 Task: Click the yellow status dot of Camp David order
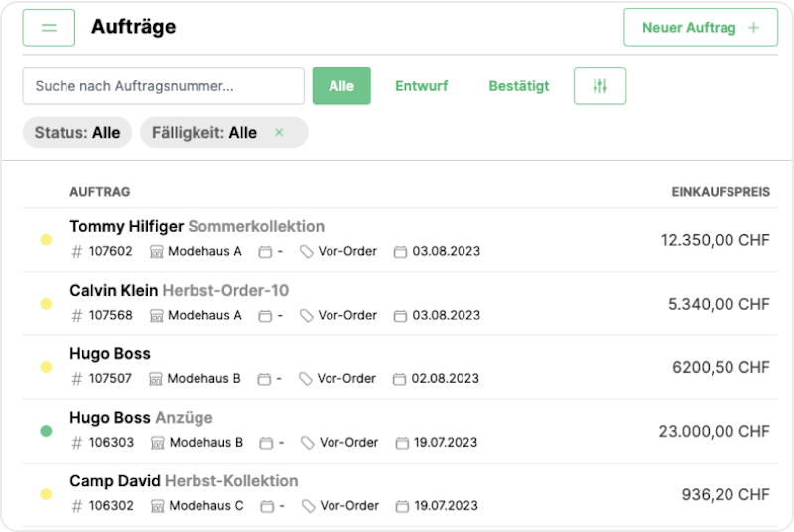click(46, 494)
